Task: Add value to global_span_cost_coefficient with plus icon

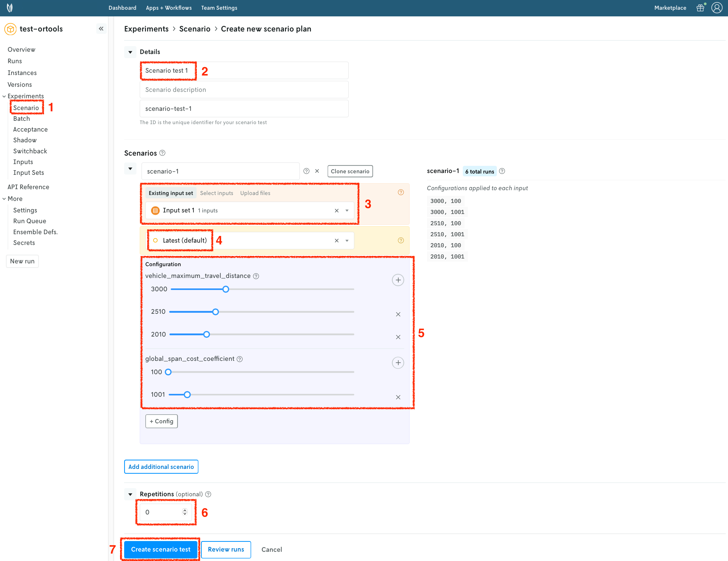Action: 398,363
